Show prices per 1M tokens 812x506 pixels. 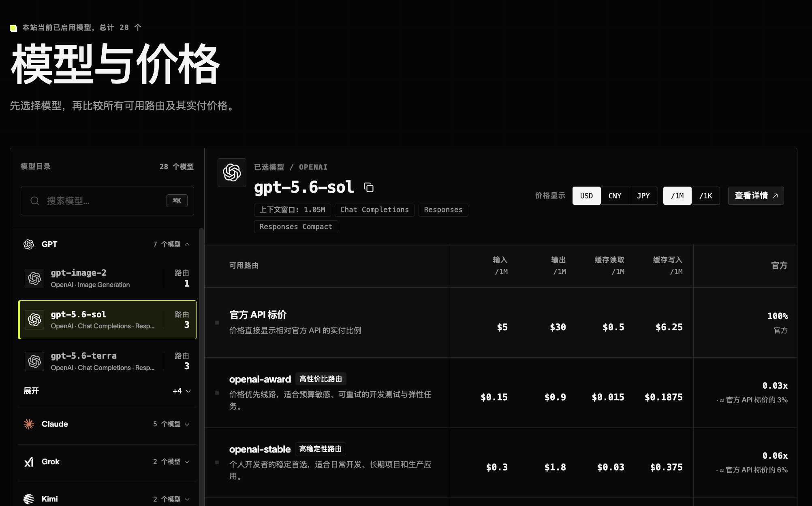677,196
